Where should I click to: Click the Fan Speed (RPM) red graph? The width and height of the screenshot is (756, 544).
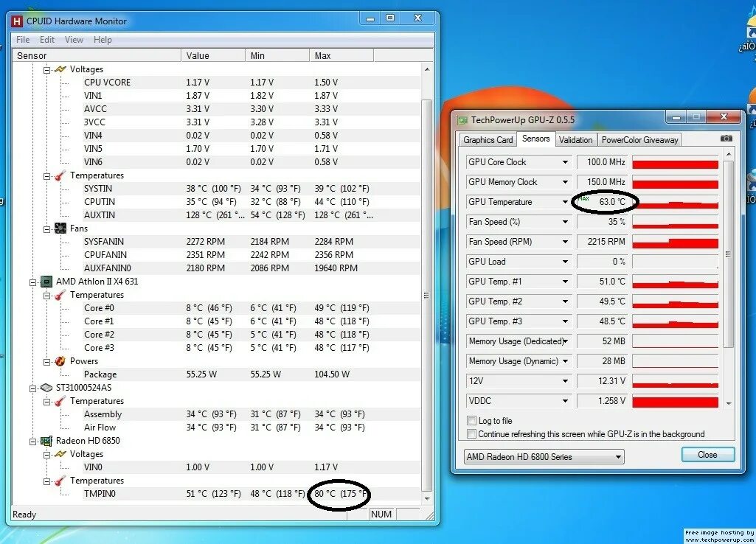click(676, 242)
